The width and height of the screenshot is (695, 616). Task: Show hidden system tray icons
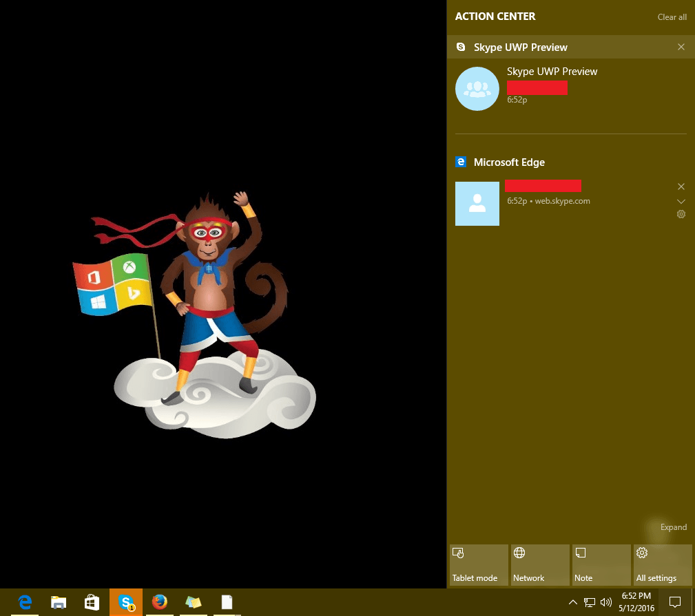coord(572,602)
